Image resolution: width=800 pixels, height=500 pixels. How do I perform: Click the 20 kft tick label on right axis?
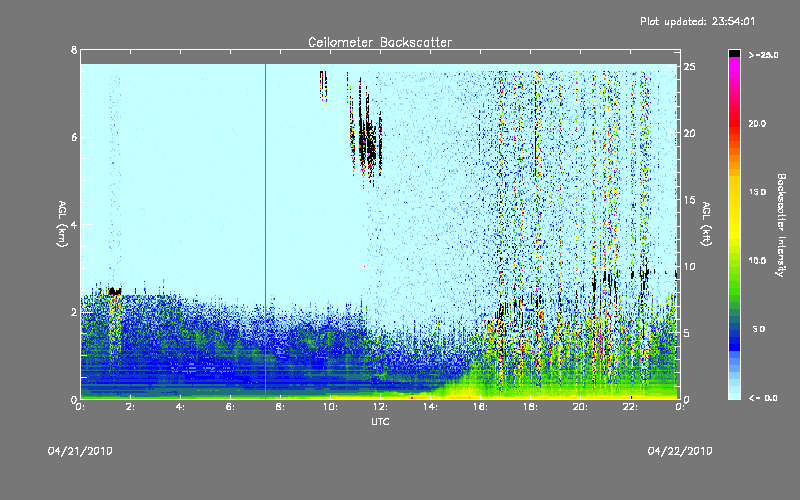click(x=690, y=133)
